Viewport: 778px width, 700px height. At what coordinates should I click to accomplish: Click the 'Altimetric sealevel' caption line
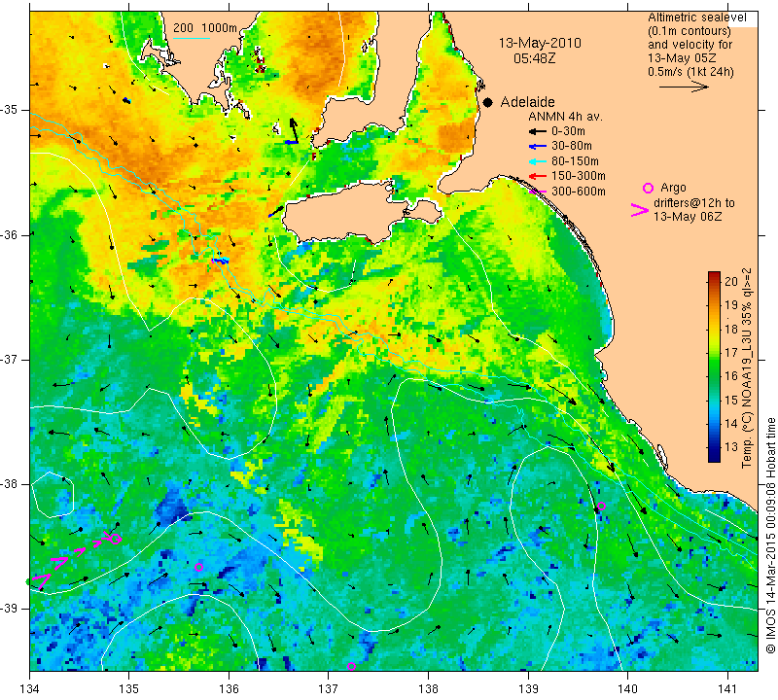point(696,17)
